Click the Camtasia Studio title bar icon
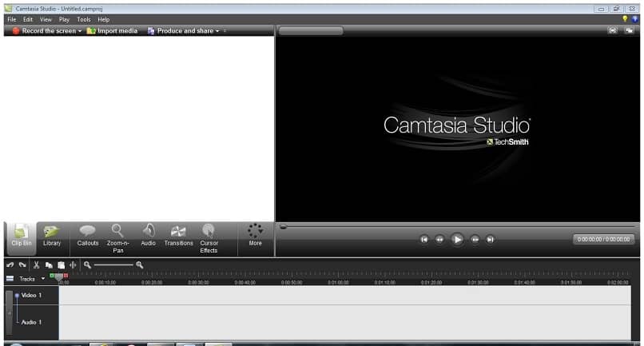The width and height of the screenshot is (644, 346). tap(8, 8)
